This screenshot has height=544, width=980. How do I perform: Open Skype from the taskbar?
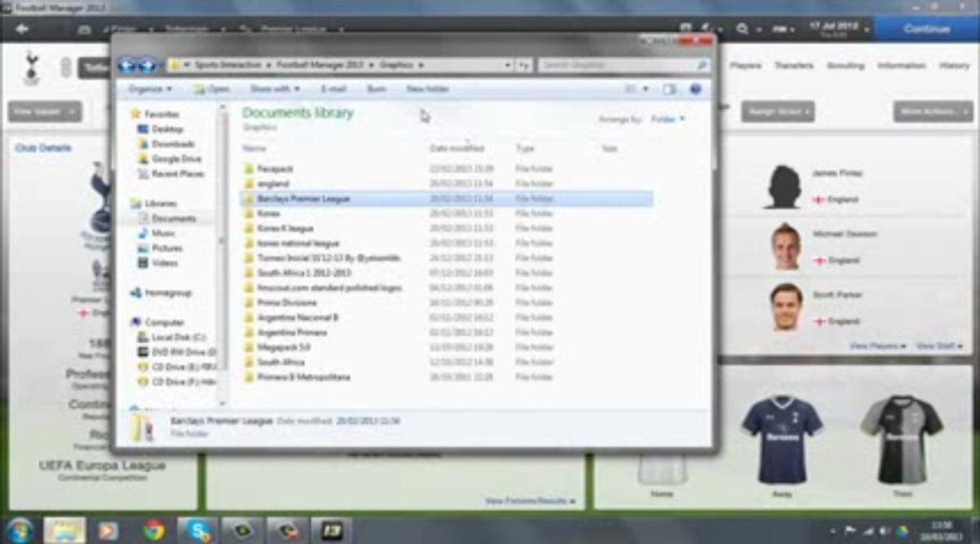199,530
